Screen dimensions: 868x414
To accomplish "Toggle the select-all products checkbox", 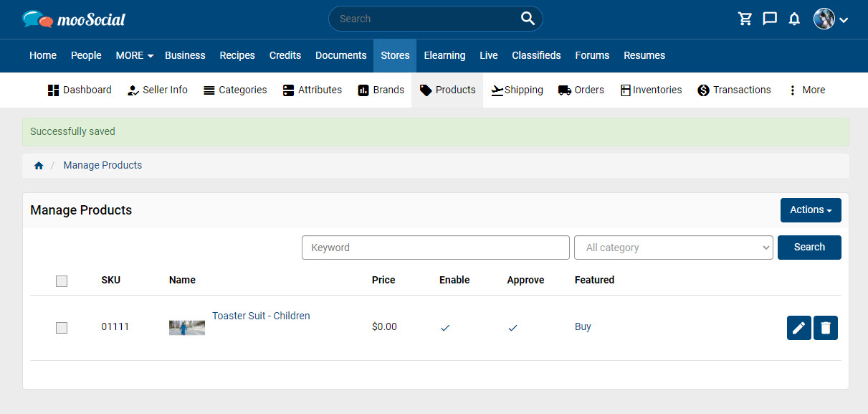I will pos(62,281).
